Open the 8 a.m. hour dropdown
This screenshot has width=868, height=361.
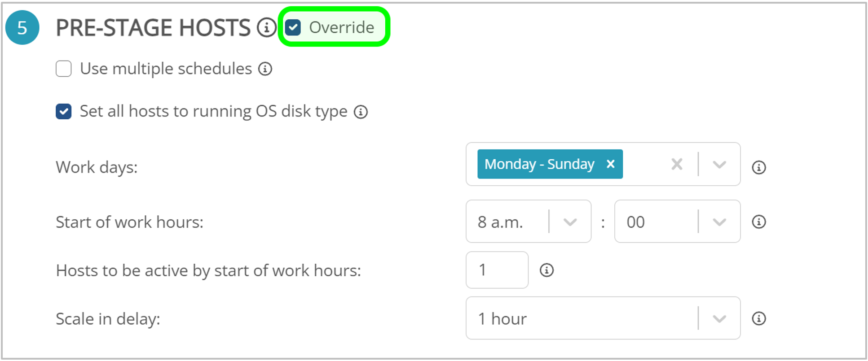point(570,222)
